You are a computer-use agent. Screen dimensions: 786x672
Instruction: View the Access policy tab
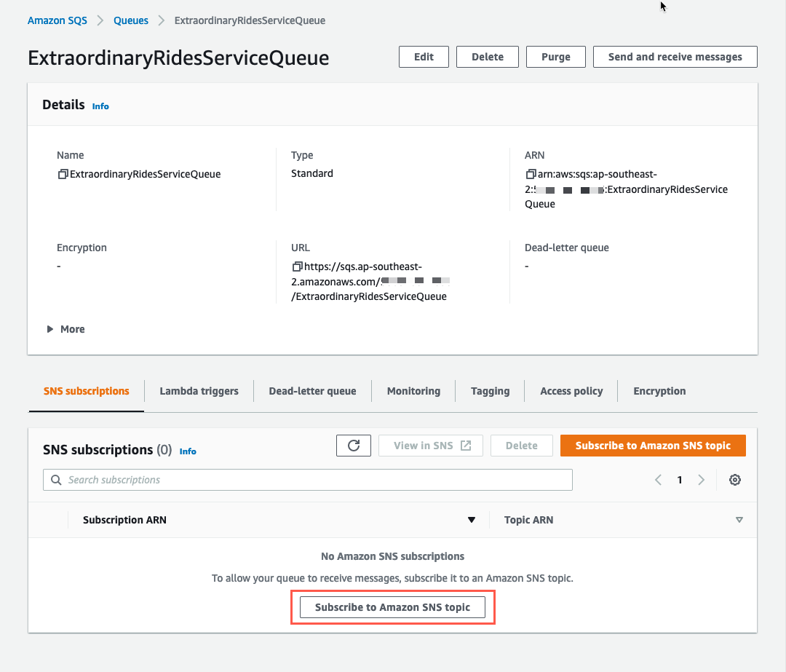tap(571, 391)
